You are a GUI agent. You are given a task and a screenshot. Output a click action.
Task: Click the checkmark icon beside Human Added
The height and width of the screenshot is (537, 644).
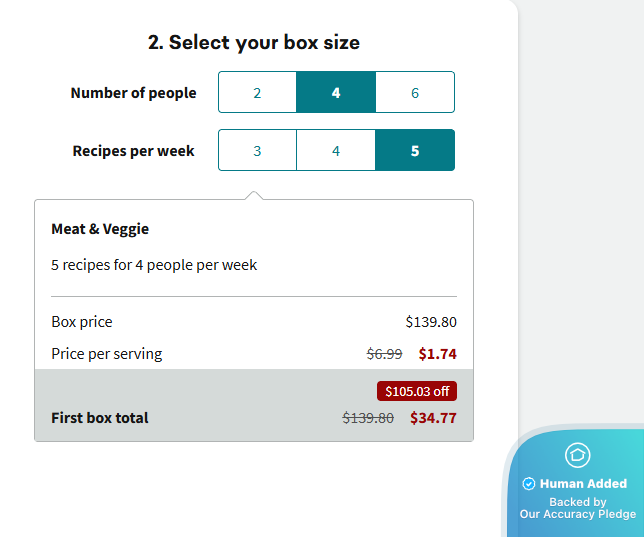click(x=529, y=484)
